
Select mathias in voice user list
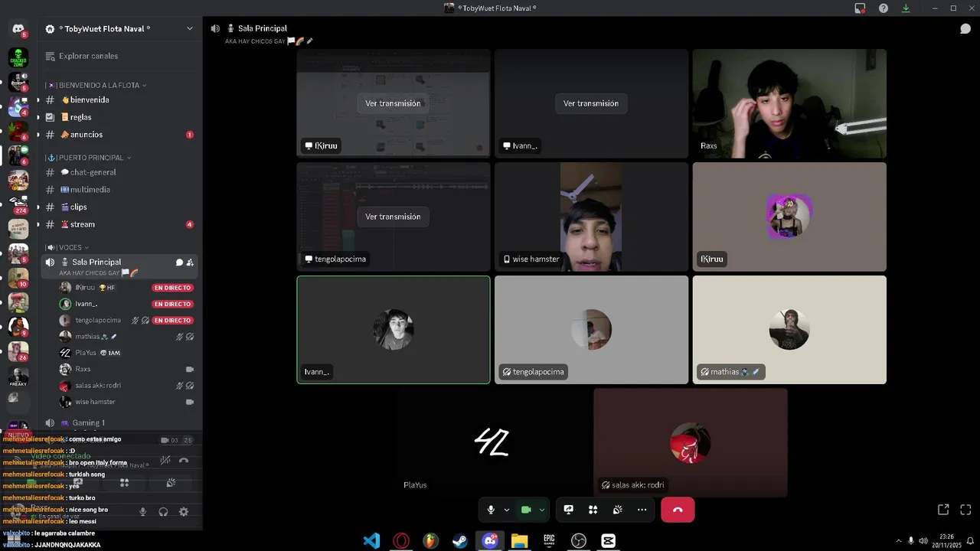(126, 337)
